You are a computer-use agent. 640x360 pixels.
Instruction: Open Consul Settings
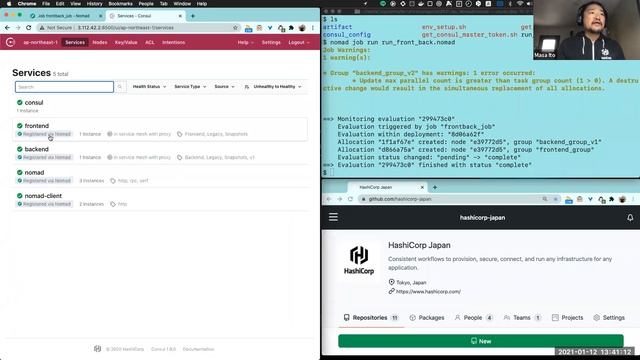tap(271, 42)
